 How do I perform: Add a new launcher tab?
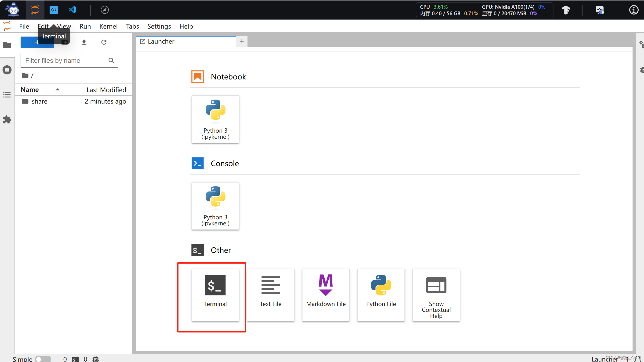[241, 41]
